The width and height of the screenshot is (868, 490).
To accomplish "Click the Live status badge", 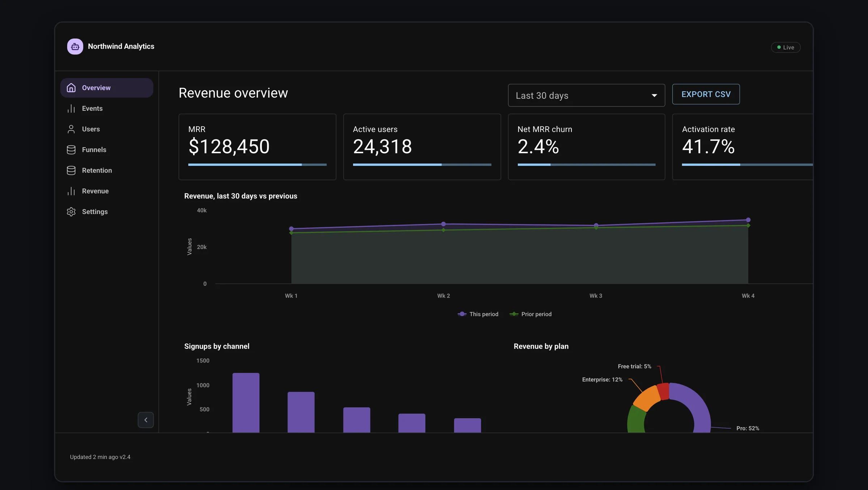I will point(786,47).
